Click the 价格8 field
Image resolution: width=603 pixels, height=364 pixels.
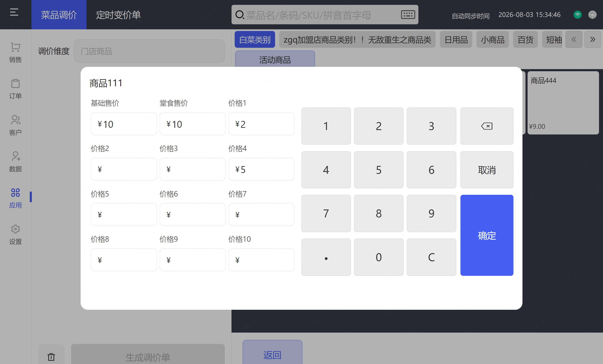click(124, 260)
